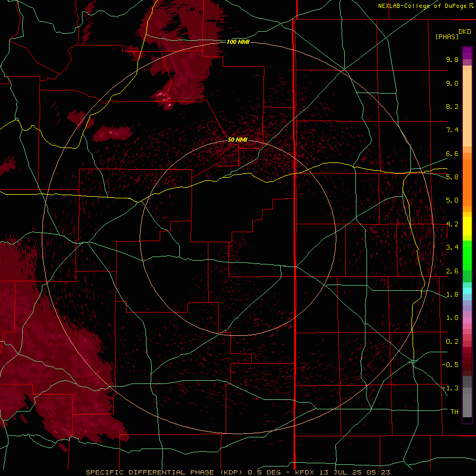This screenshot has height=476, width=476.
Task: Pick the yellow segment of color bar
Action: click(x=467, y=226)
